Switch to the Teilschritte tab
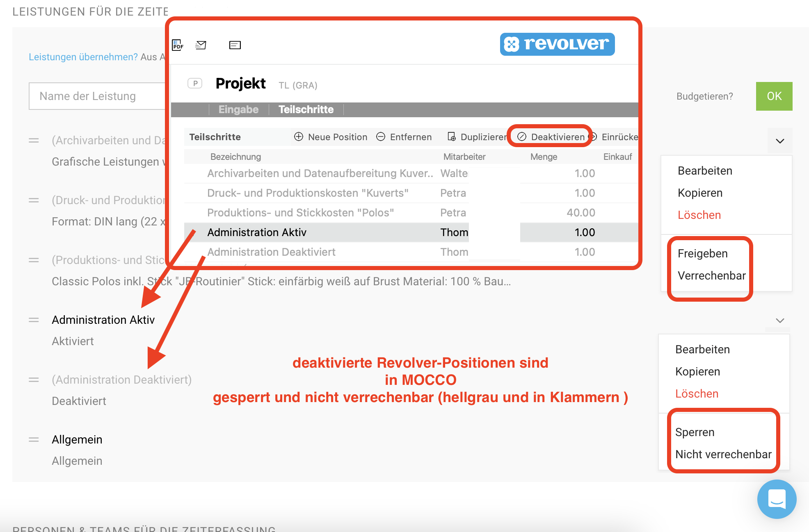Viewport: 809px width, 532px height. pos(306,109)
